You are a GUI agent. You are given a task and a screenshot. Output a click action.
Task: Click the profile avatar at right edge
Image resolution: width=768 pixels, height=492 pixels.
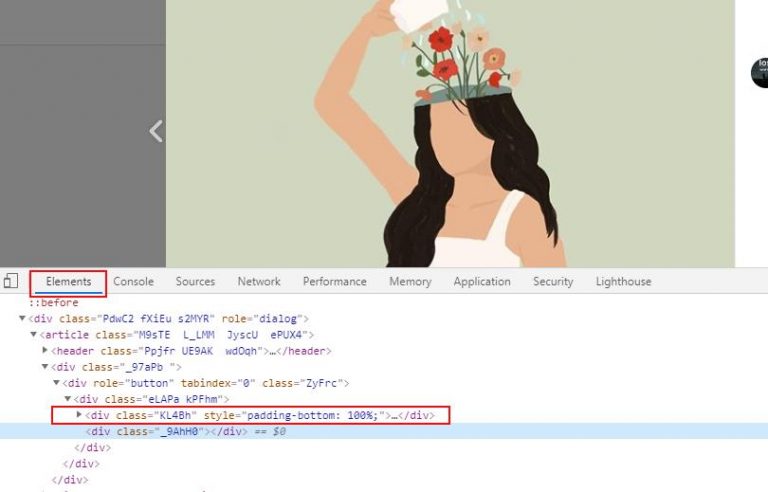click(760, 72)
